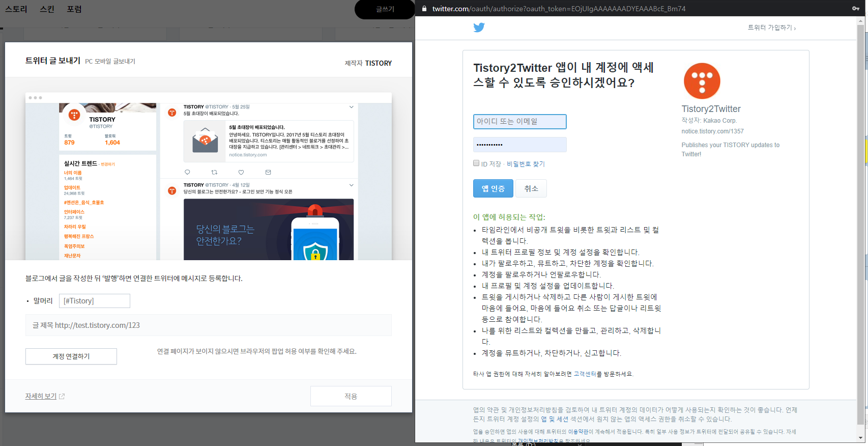This screenshot has width=868, height=446.
Task: Click retweet icon under preview tweet
Action: [x=214, y=172]
